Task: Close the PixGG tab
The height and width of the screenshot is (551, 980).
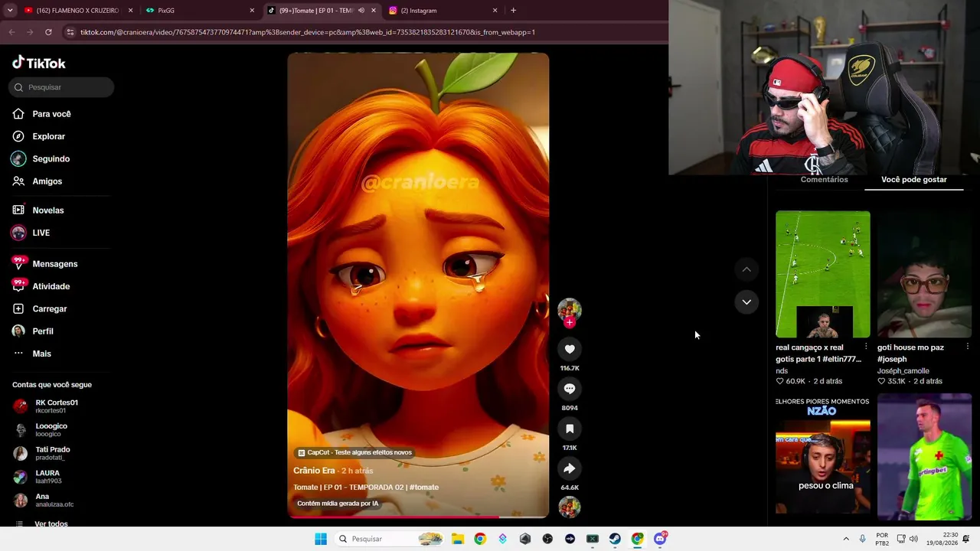Action: tap(252, 11)
